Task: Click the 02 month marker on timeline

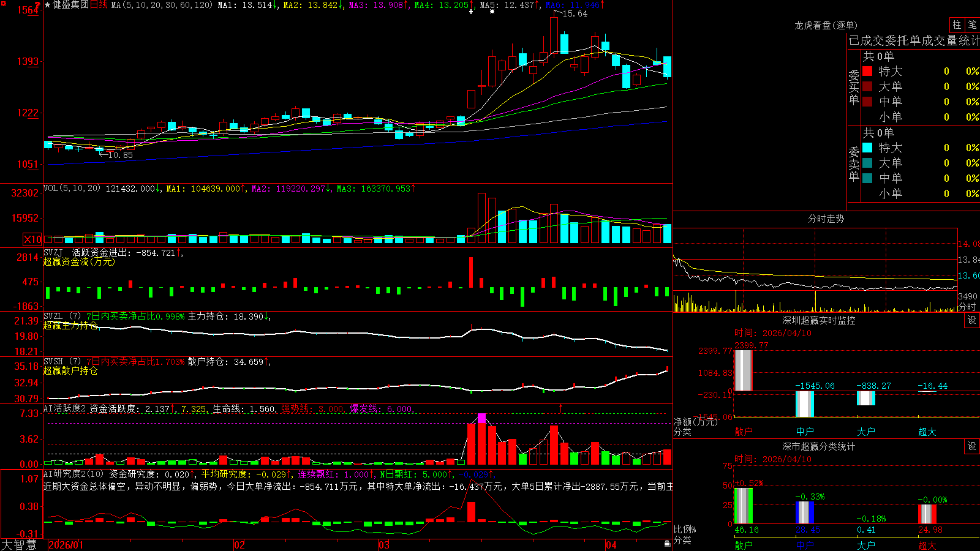Action: pyautogui.click(x=239, y=545)
